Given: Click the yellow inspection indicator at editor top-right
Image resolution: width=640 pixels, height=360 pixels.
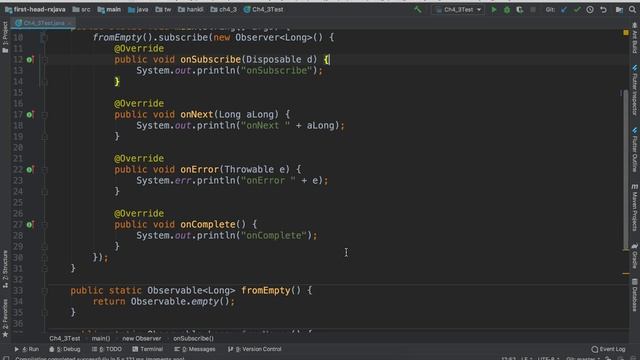Looking at the screenshot, I should [x=626, y=32].
